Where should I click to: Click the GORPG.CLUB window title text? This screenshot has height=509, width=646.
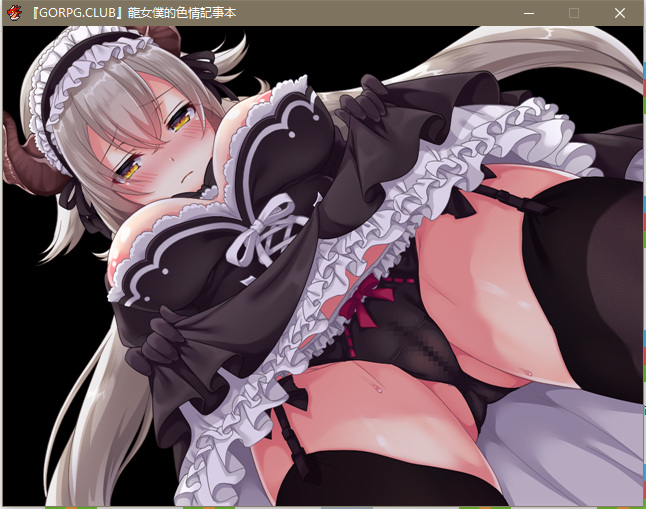[x=138, y=13]
